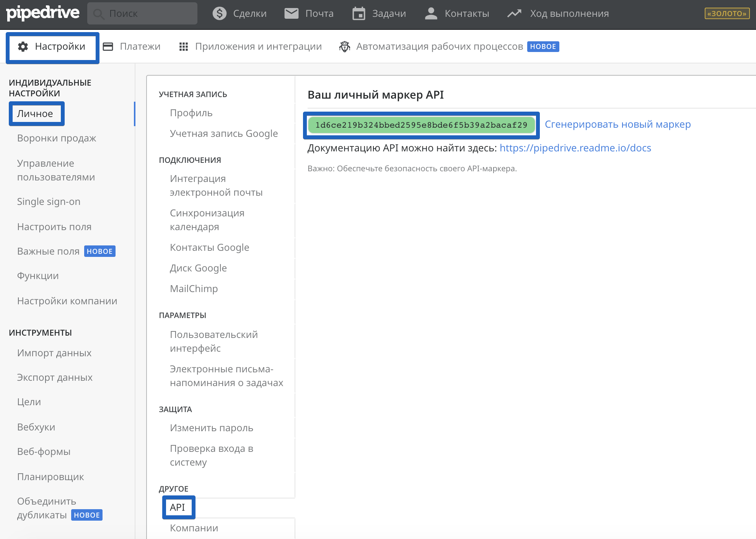Open Управление пользователями settings

(56, 170)
